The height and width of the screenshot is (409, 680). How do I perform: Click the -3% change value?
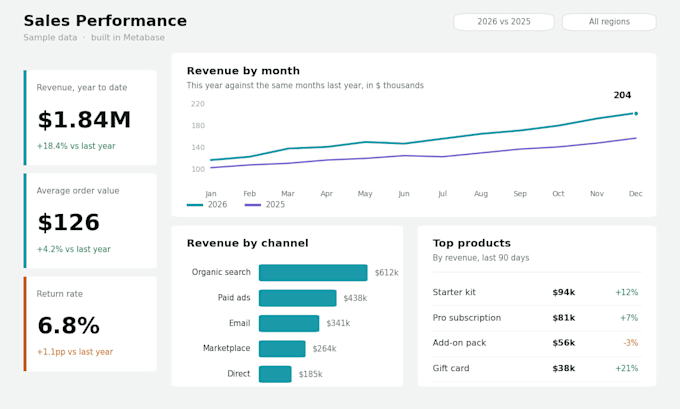631,343
